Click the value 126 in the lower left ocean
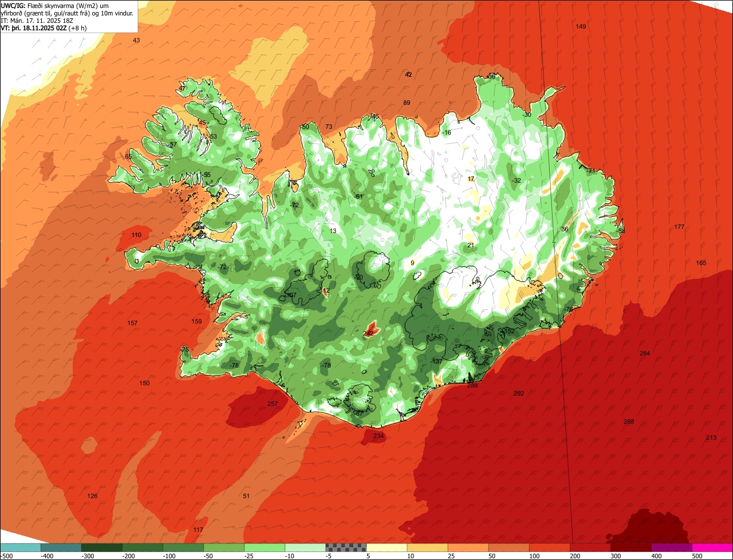The width and height of the screenshot is (733, 560). pos(92,496)
